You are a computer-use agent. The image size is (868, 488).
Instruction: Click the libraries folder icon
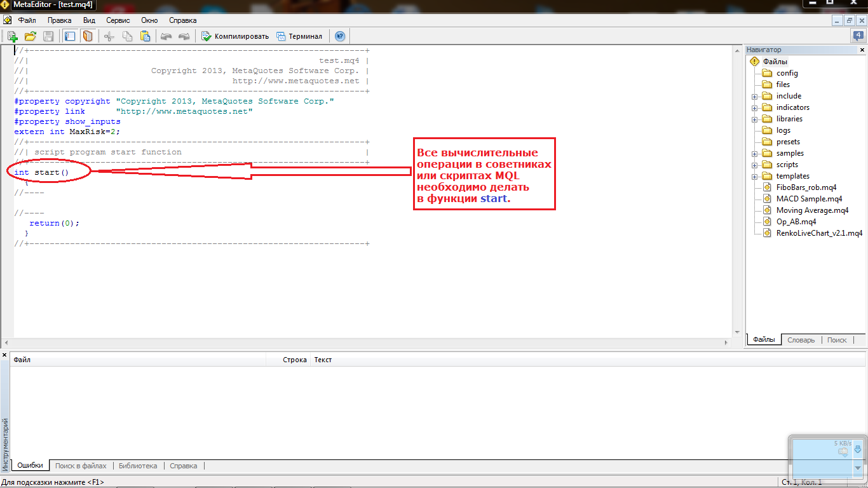[x=766, y=119]
